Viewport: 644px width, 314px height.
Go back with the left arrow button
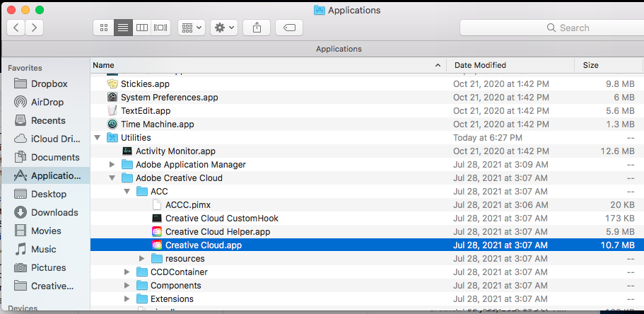pos(16,28)
